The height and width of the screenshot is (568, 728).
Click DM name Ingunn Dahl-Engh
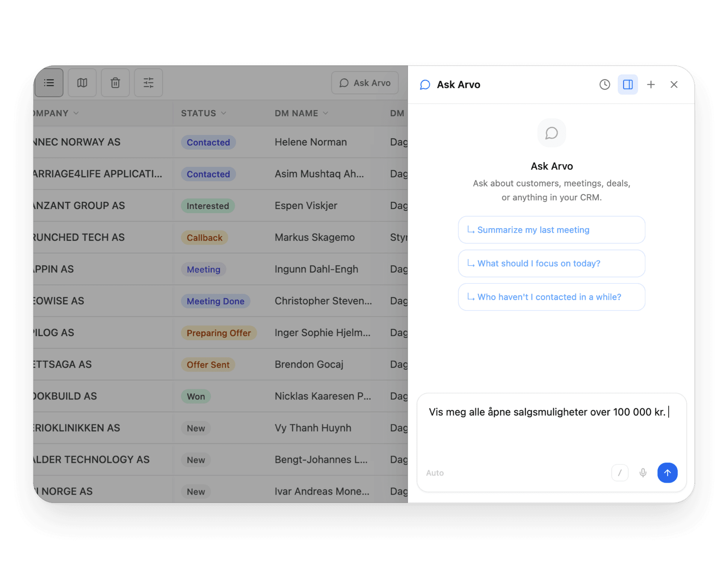point(316,269)
